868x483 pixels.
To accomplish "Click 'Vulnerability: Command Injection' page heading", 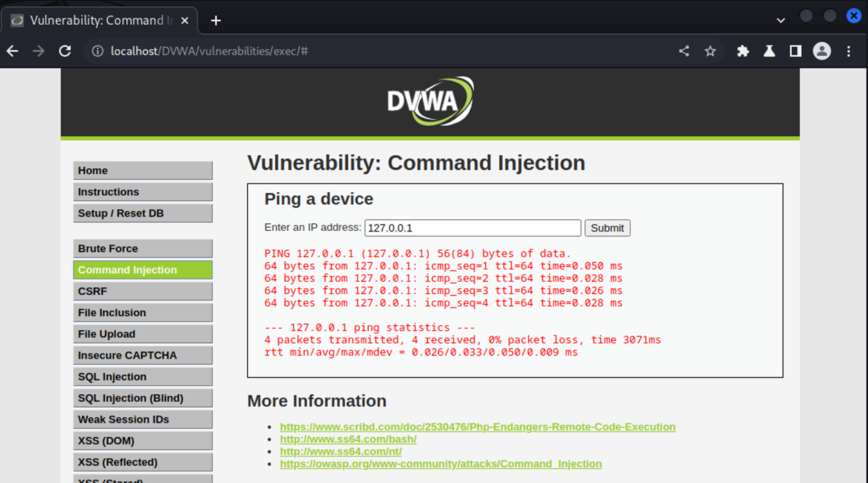I will [x=416, y=163].
